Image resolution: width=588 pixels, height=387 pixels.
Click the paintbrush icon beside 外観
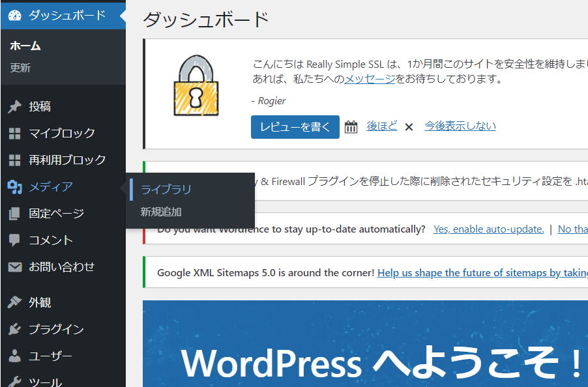(15, 303)
